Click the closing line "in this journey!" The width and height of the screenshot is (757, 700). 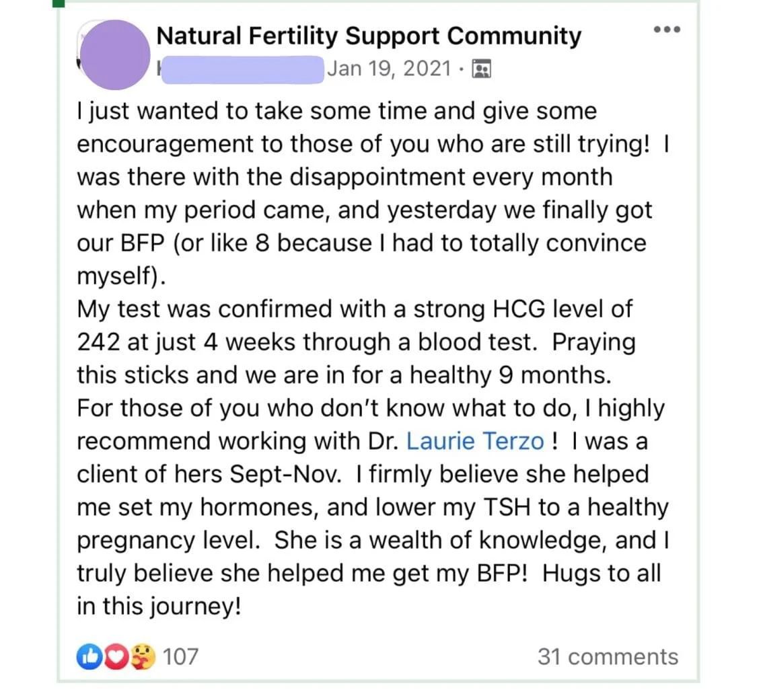click(x=158, y=606)
